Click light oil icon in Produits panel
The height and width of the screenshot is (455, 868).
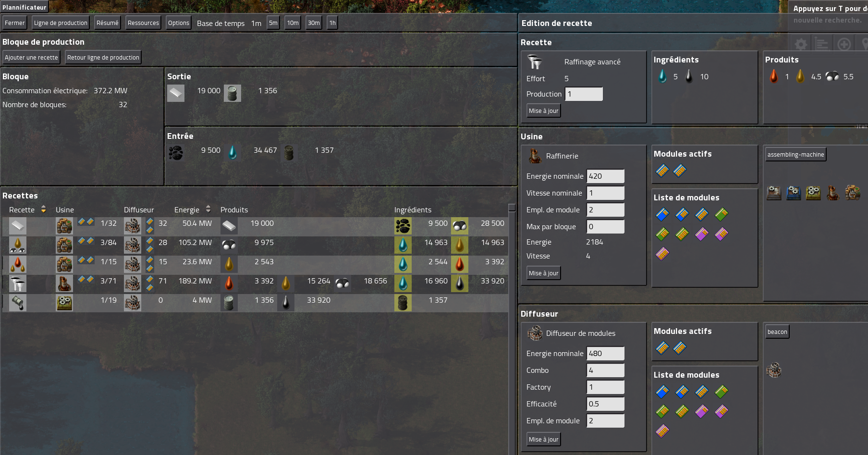pos(800,76)
